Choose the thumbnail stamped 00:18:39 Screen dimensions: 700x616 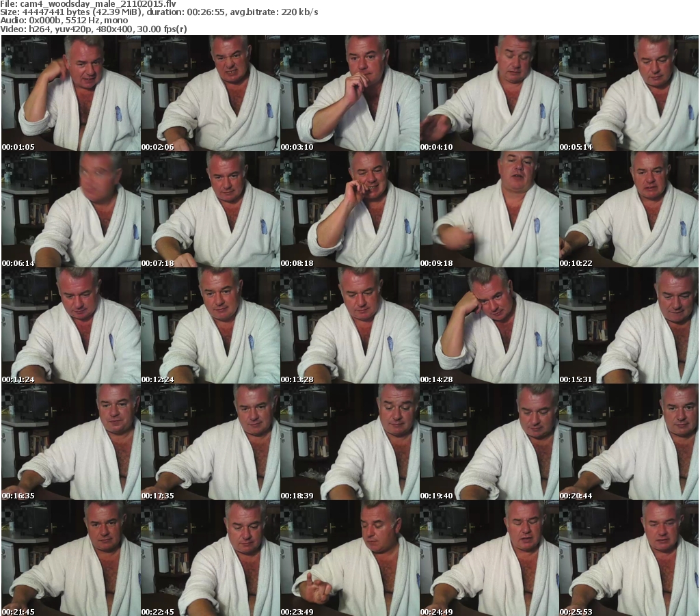(349, 442)
